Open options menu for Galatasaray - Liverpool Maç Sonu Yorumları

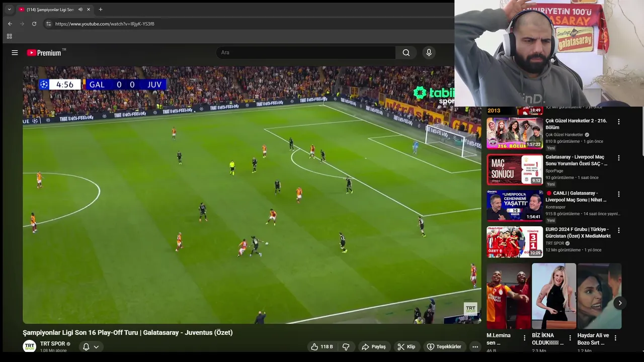[x=618, y=158]
